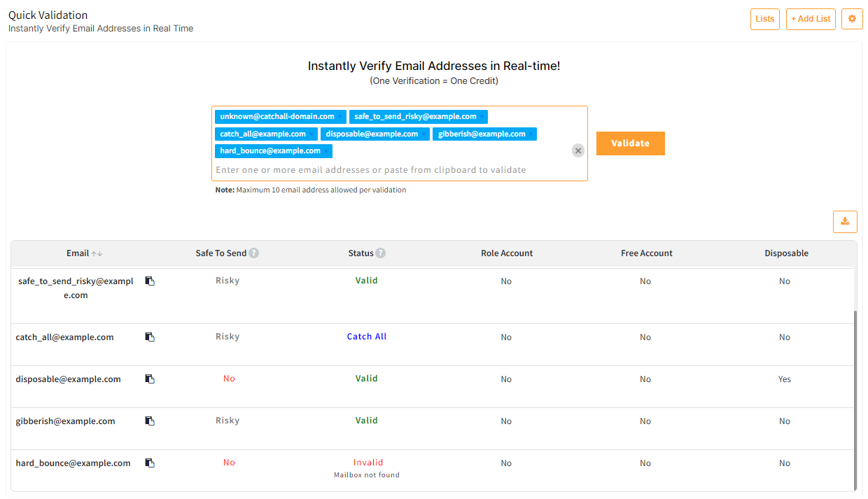Viewport: 868px width, 499px height.
Task: Copy safe_to_send_risky@example.com using its copy icon
Action: 150,281
